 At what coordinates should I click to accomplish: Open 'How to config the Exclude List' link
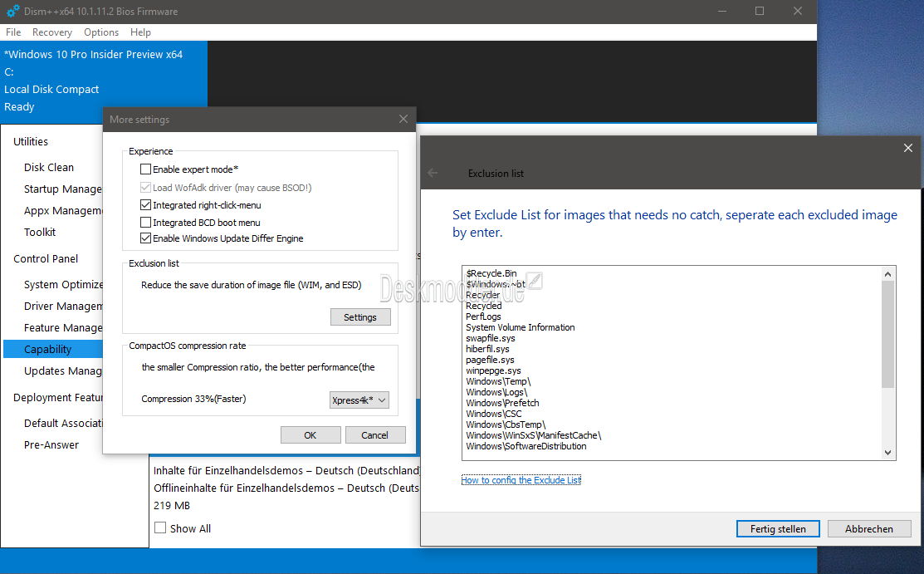(521, 480)
